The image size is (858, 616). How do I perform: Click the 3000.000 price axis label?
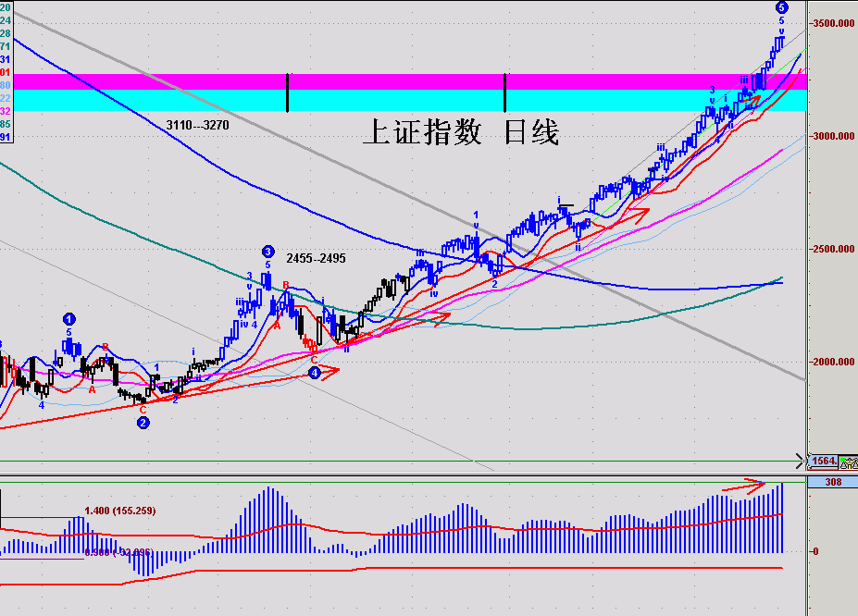(833, 136)
